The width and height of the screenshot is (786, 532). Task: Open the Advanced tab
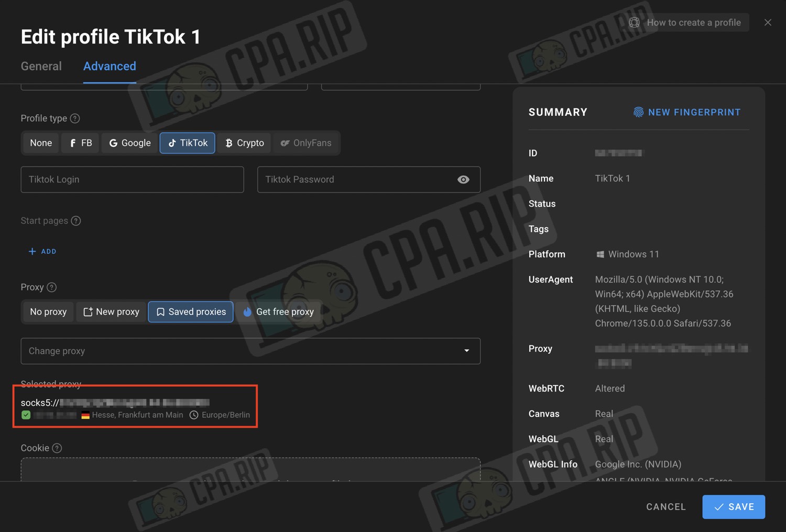(110, 66)
